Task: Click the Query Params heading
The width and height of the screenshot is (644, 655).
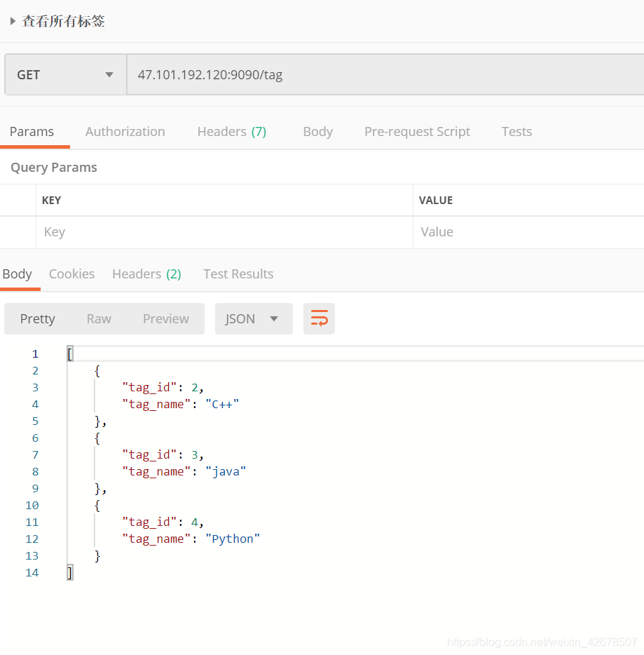Action: (x=54, y=168)
